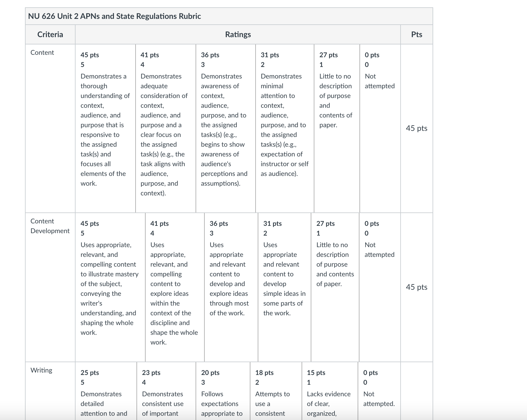
Task: Select 31 pts Content Development rating
Action: pos(285,287)
